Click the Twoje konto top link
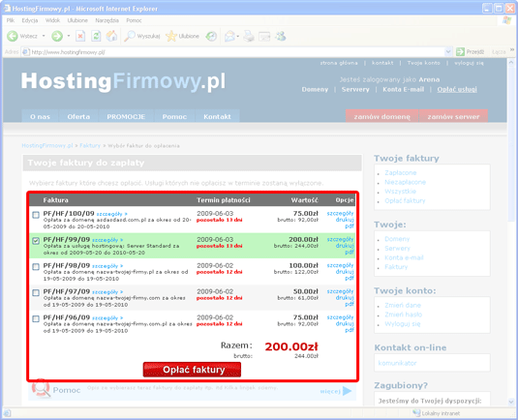The width and height of the screenshot is (518, 420). (423, 63)
